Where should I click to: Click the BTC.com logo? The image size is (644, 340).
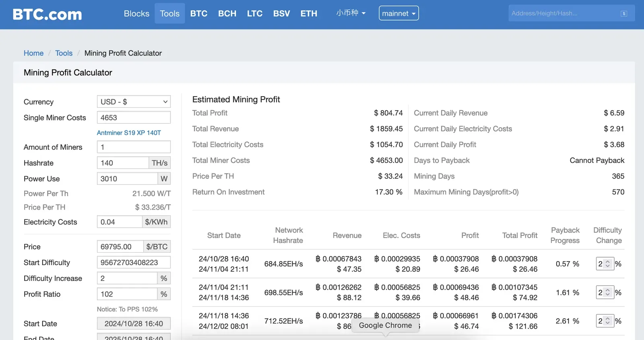tap(47, 14)
